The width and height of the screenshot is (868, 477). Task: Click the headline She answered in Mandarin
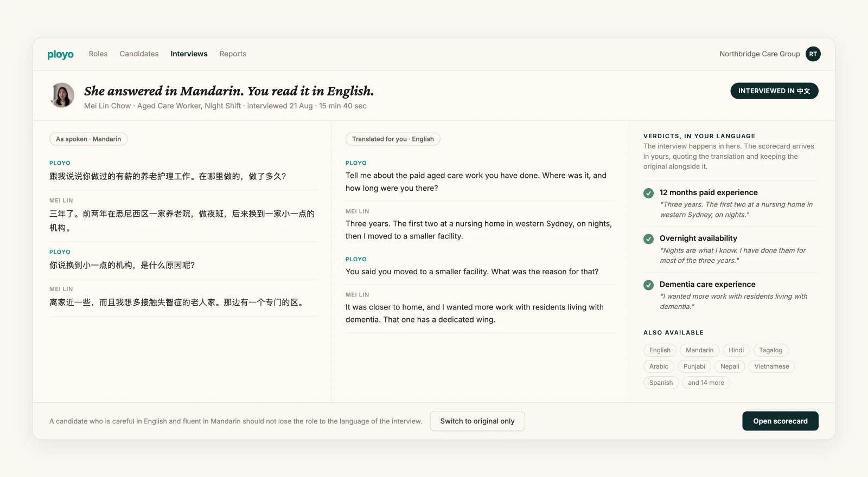[x=229, y=91]
